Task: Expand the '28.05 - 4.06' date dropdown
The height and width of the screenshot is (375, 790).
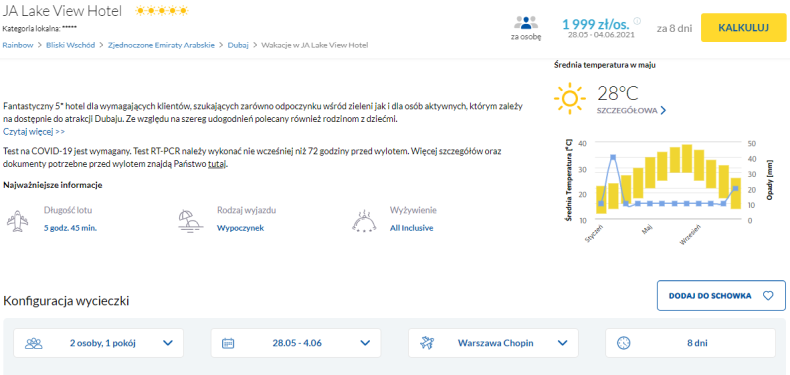Action: (296, 343)
